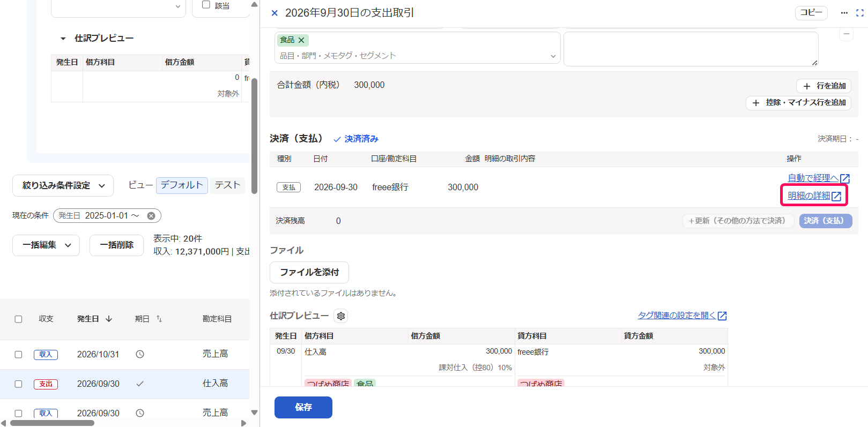
Task: Click the 決済（支払）button
Action: coord(826,221)
